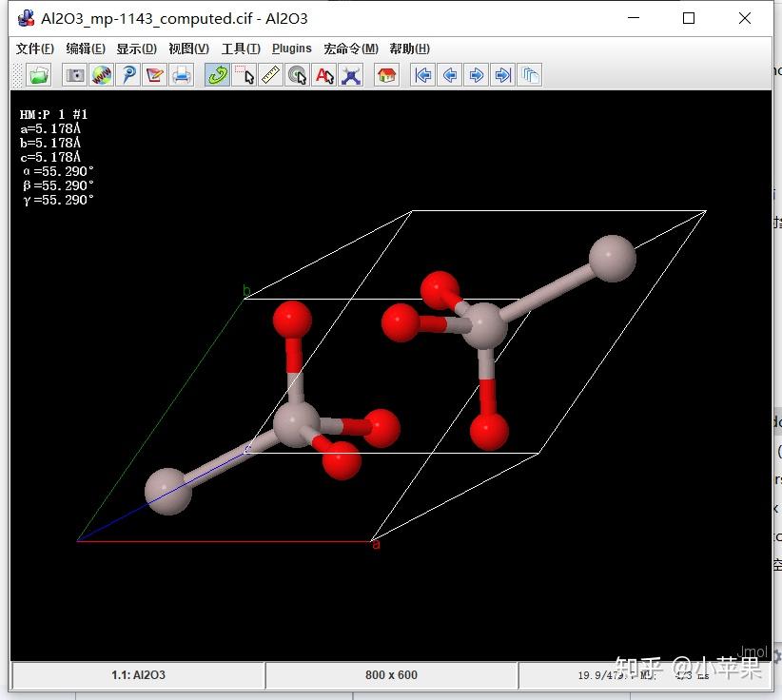This screenshot has height=700, width=782.
Task: Choose the select atoms dashed-box tool
Action: pyautogui.click(x=244, y=75)
